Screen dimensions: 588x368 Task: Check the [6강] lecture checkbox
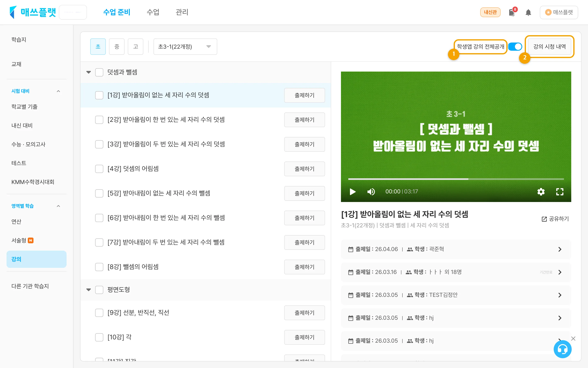(x=99, y=218)
